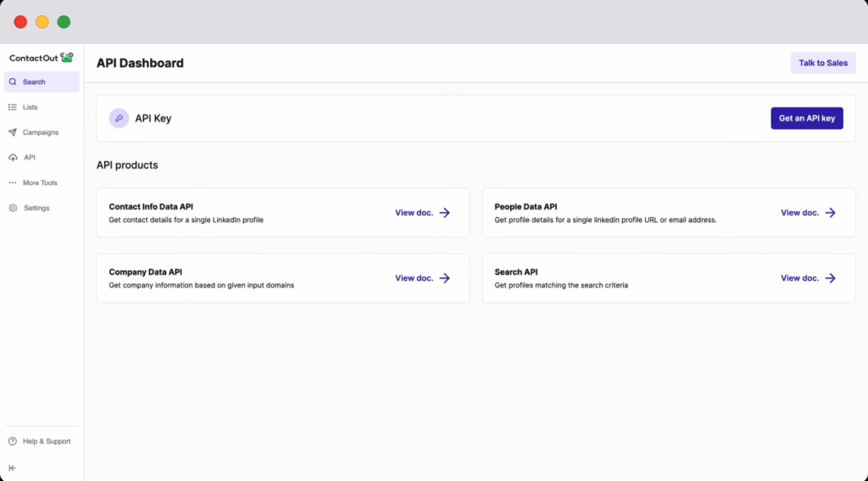This screenshot has height=481, width=868.
Task: Click the Search magnifier icon in the sidebar
Action: (13, 82)
